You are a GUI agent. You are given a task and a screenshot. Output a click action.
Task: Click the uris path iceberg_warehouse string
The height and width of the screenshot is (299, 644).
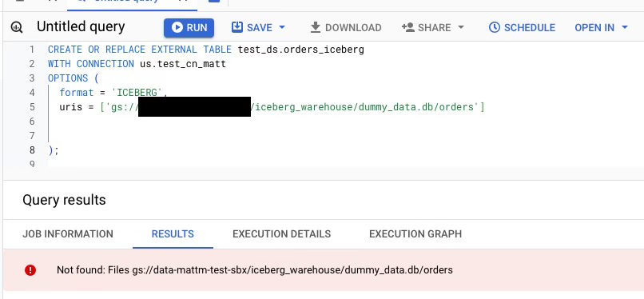click(368, 107)
